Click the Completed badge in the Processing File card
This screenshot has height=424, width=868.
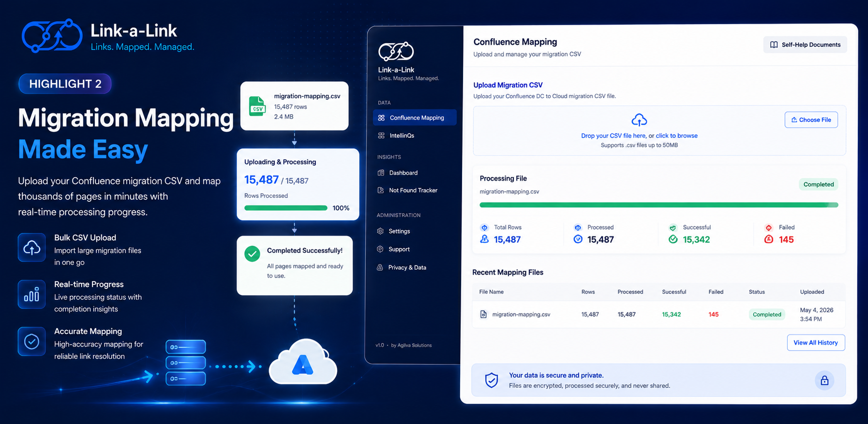pos(819,184)
